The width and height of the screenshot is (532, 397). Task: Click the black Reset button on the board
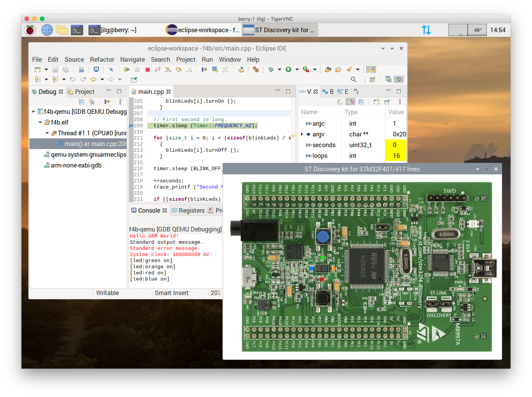[x=323, y=297]
